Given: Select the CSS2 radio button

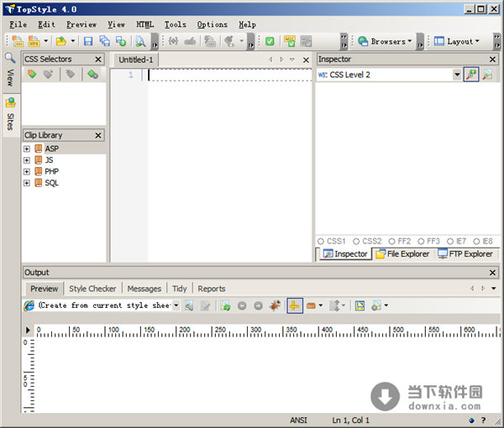Looking at the screenshot, I should (356, 241).
